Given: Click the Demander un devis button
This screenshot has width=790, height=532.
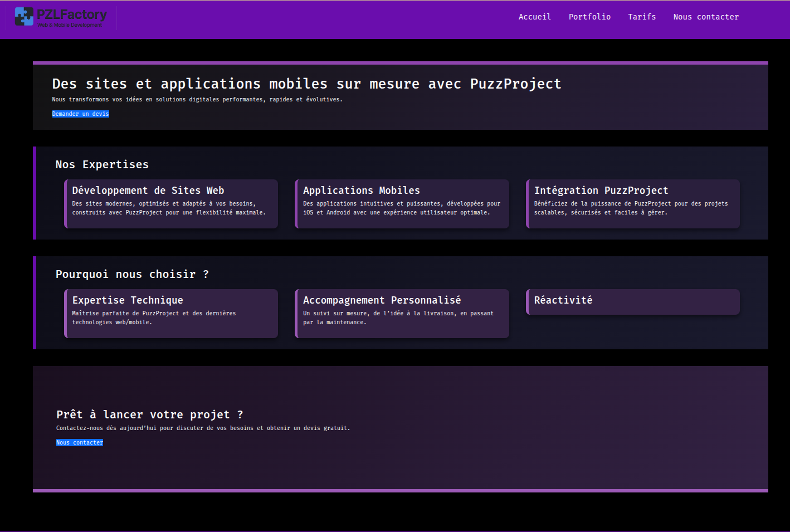Looking at the screenshot, I should (80, 114).
